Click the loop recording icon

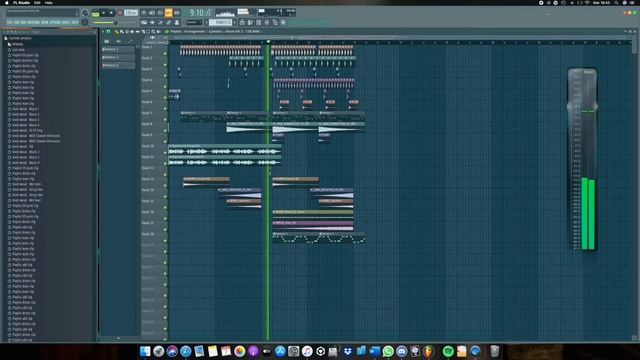point(177,13)
